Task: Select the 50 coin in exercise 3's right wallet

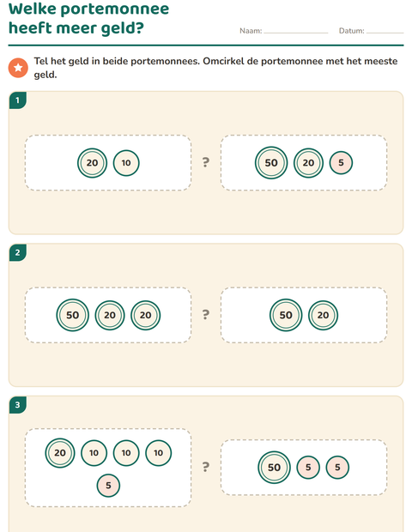Action: [274, 468]
